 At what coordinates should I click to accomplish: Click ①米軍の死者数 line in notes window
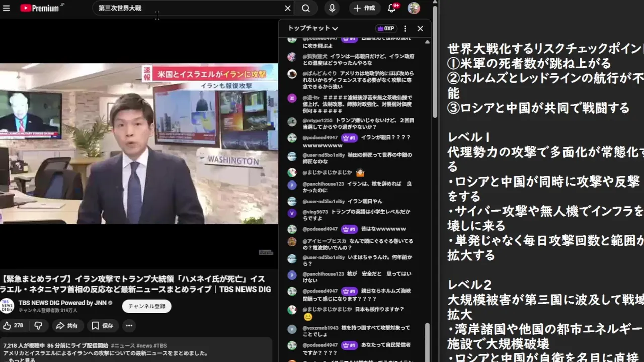(529, 63)
